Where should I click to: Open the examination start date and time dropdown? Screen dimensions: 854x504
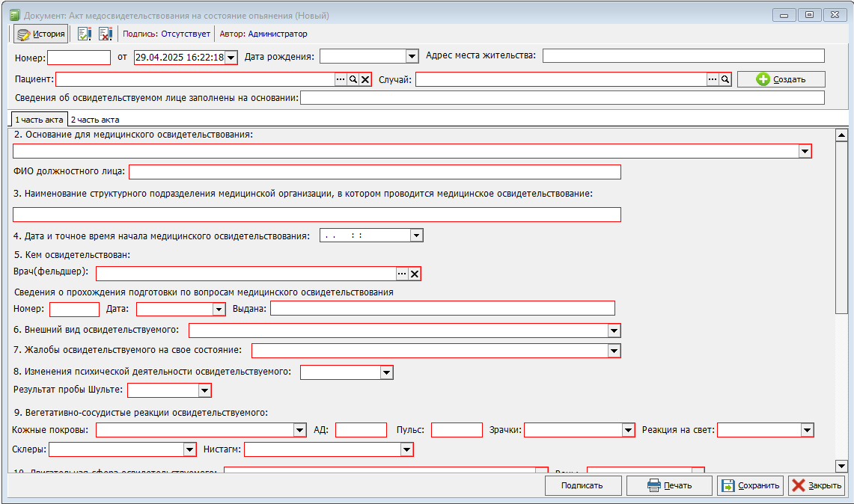(416, 236)
